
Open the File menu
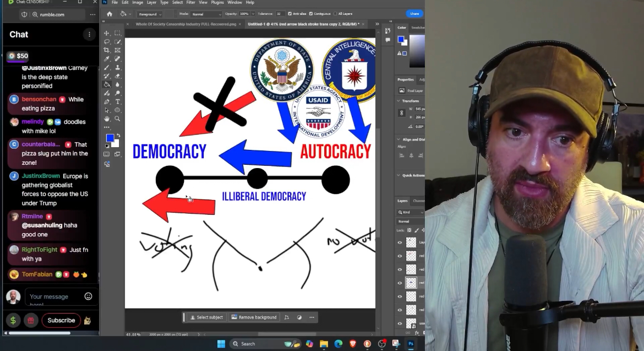(x=115, y=2)
